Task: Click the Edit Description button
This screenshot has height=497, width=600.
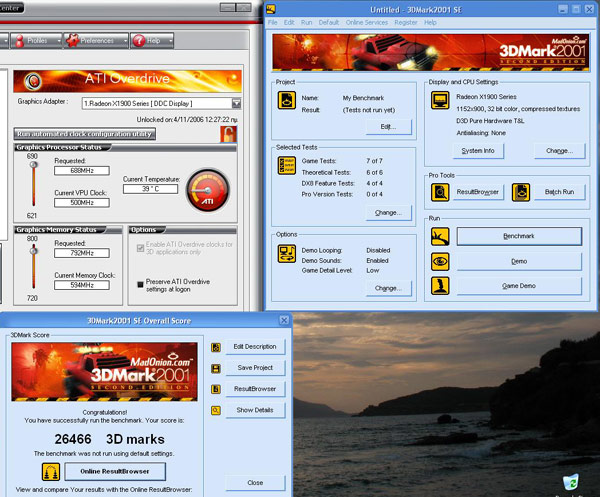Action: click(255, 347)
